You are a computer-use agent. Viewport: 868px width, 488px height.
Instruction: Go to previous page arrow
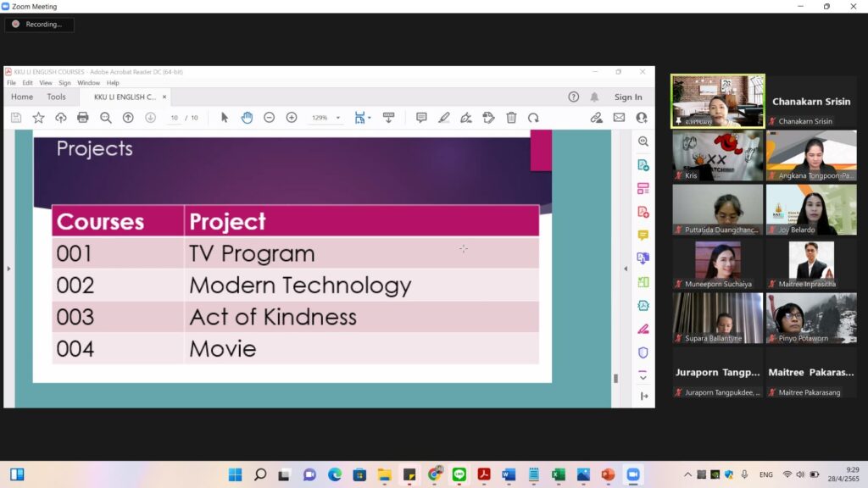[x=128, y=118]
